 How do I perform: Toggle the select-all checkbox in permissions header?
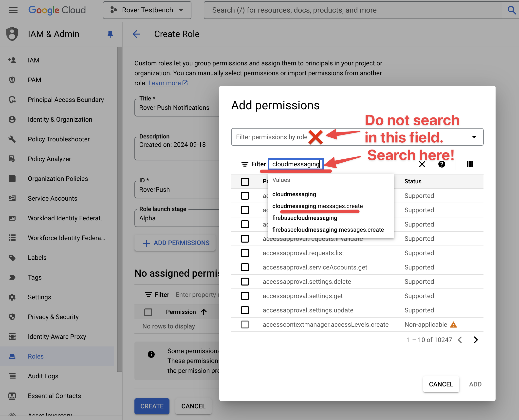(245, 182)
